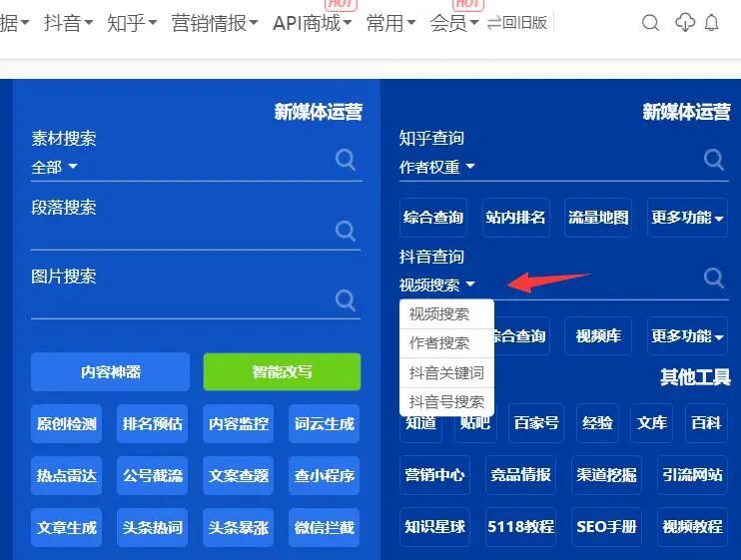This screenshot has height=560, width=741.
Task: Select 视频搜索 option in dropdown list
Action: point(446,314)
